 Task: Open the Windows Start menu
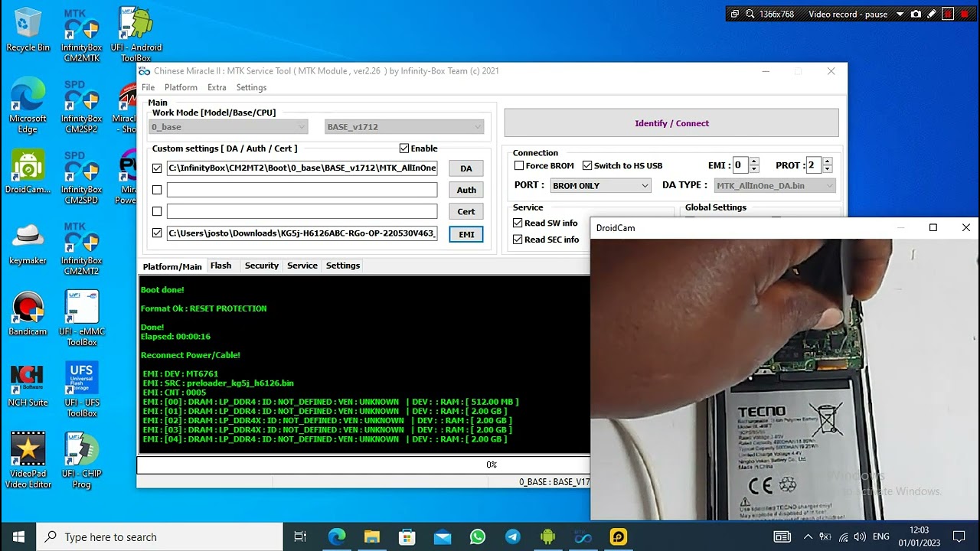coord(18,536)
